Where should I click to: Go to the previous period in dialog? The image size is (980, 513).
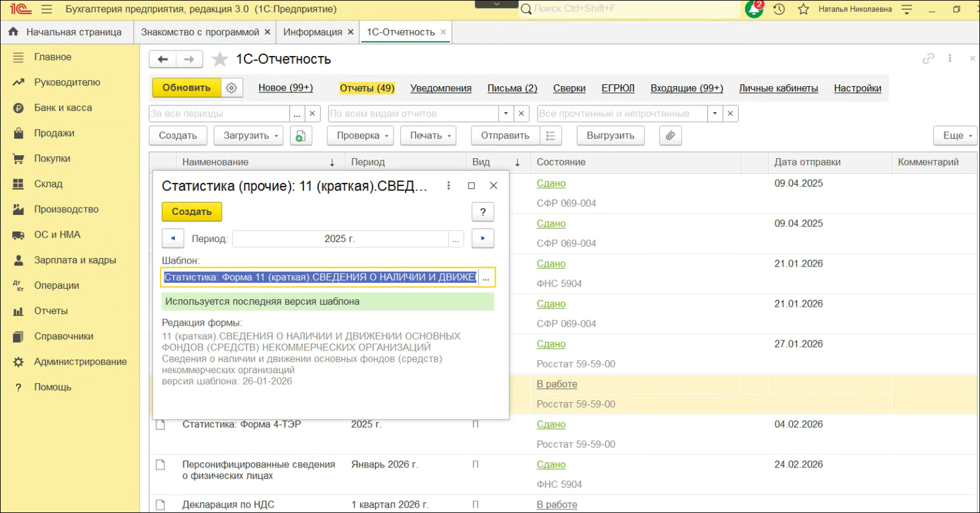point(173,238)
